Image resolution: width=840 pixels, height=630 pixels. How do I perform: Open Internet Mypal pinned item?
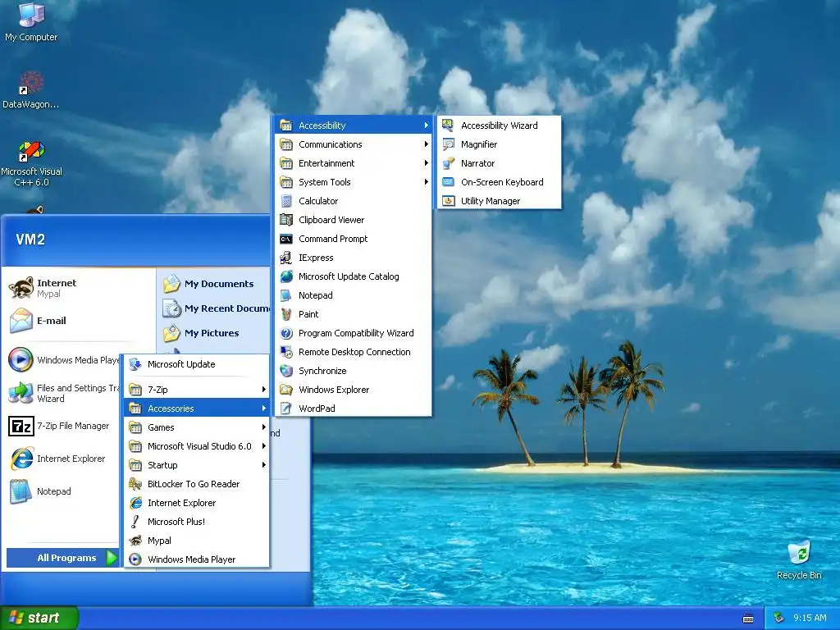(80, 288)
